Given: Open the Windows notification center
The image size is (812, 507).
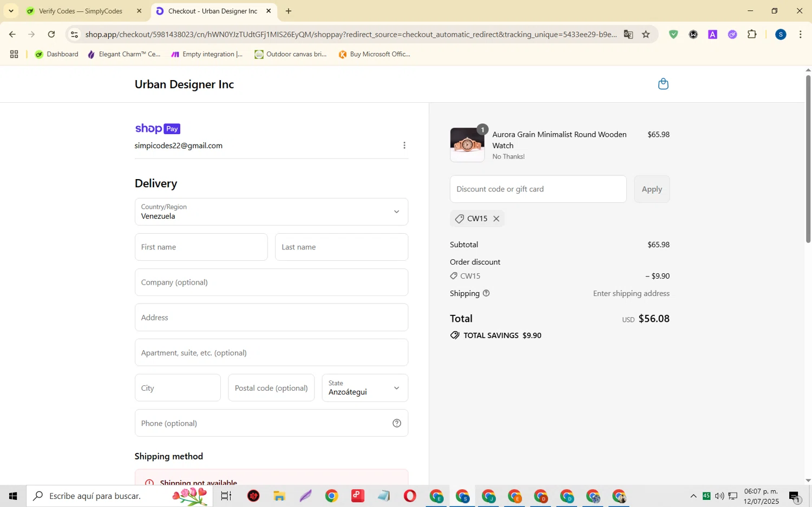Looking at the screenshot, I should tap(795, 496).
